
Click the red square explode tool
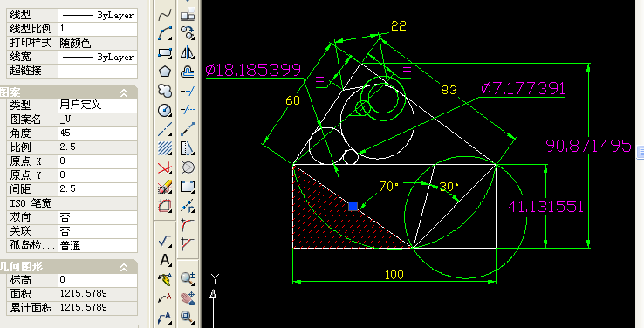(165, 206)
